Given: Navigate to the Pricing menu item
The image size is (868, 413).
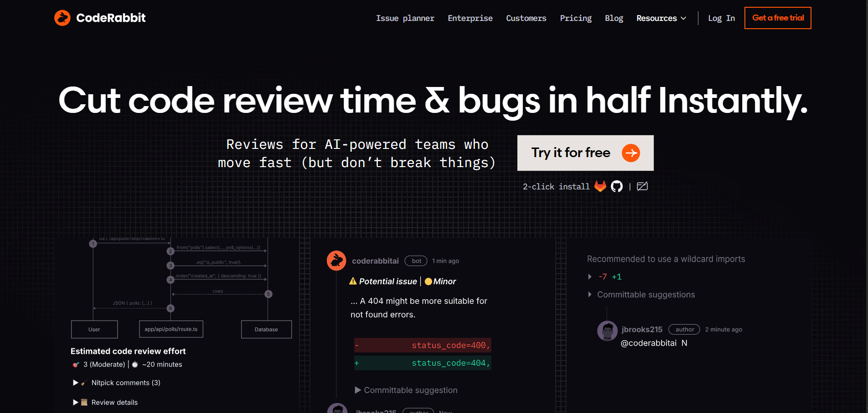Looking at the screenshot, I should coord(576,18).
